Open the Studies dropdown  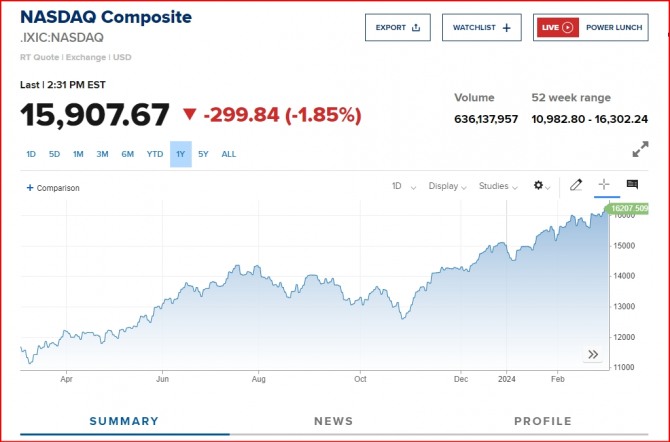pos(498,186)
